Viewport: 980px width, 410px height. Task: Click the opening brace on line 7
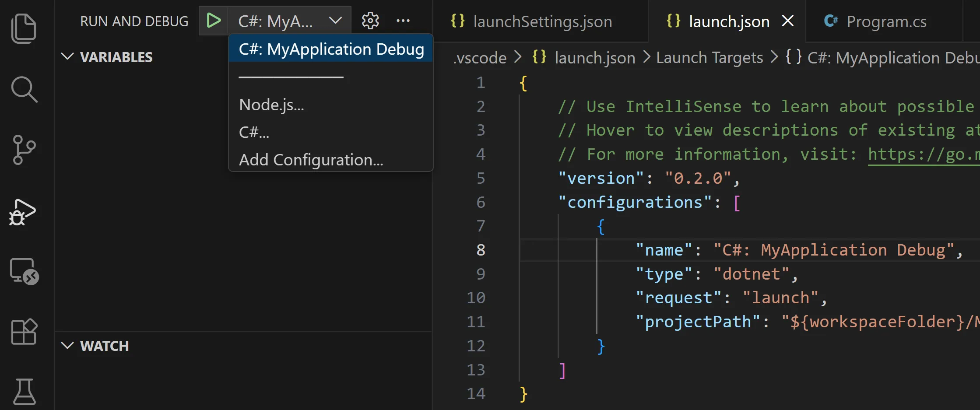pyautogui.click(x=601, y=227)
